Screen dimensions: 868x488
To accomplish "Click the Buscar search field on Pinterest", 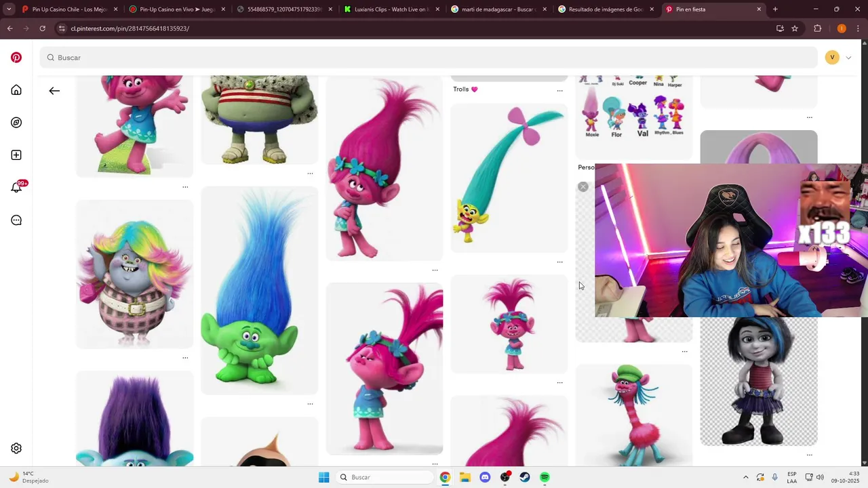I will click(429, 58).
